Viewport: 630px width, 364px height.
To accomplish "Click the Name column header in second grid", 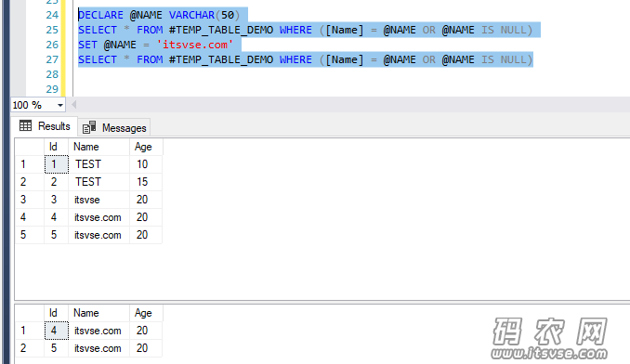I will tap(98, 313).
